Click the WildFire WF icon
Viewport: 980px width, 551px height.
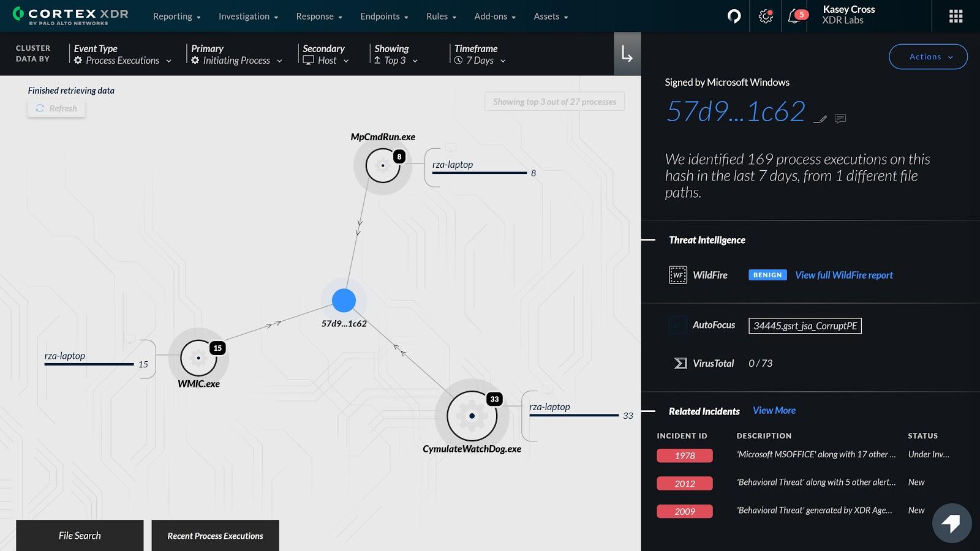(678, 275)
